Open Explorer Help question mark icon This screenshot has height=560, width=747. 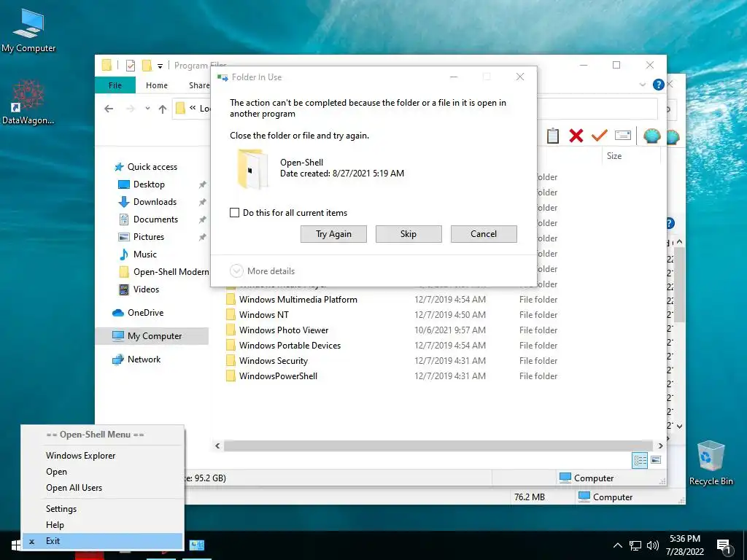(x=659, y=85)
